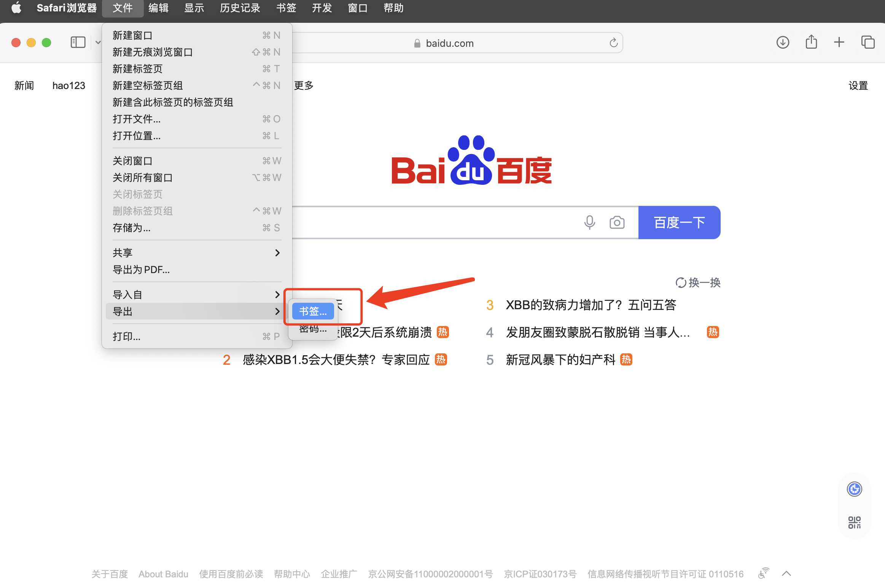Screen dimensions: 885x588
Task: Open the 设置 link
Action: coord(858,86)
